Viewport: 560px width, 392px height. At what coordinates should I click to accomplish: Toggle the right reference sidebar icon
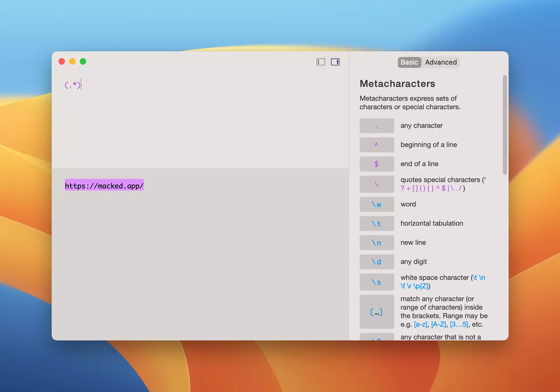coord(335,62)
